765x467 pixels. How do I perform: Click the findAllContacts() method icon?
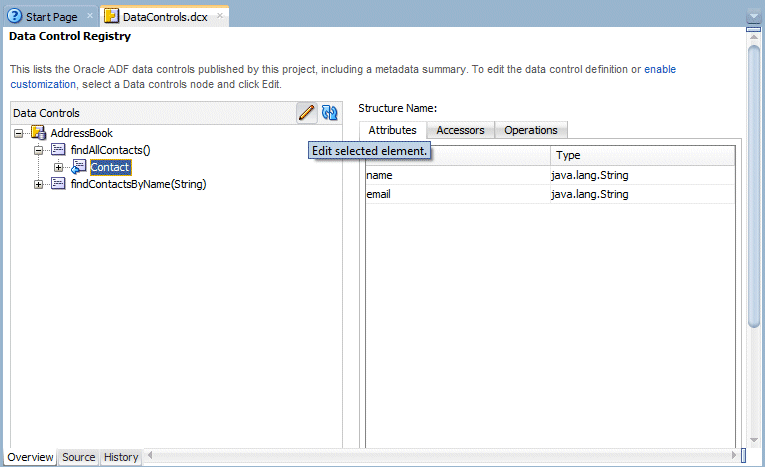[x=58, y=149]
